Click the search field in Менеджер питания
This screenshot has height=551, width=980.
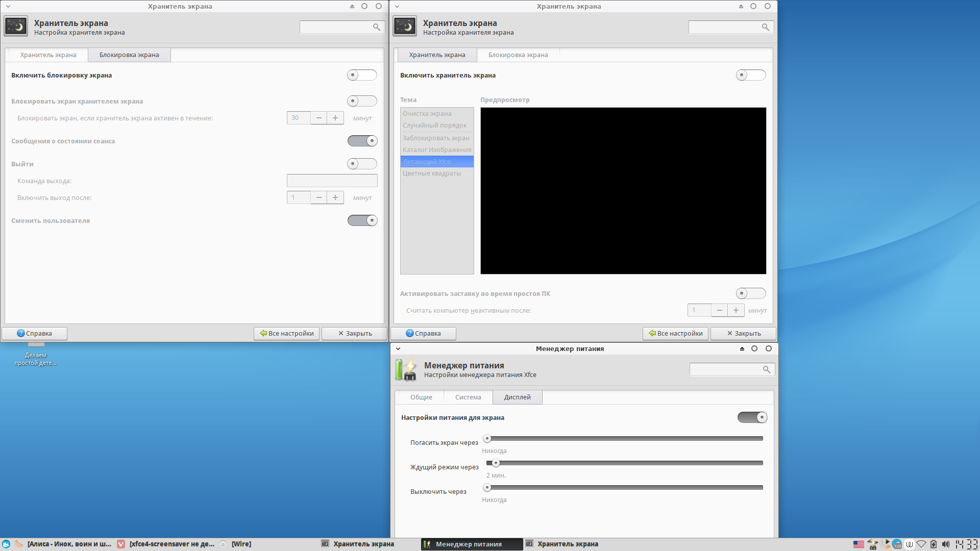726,369
